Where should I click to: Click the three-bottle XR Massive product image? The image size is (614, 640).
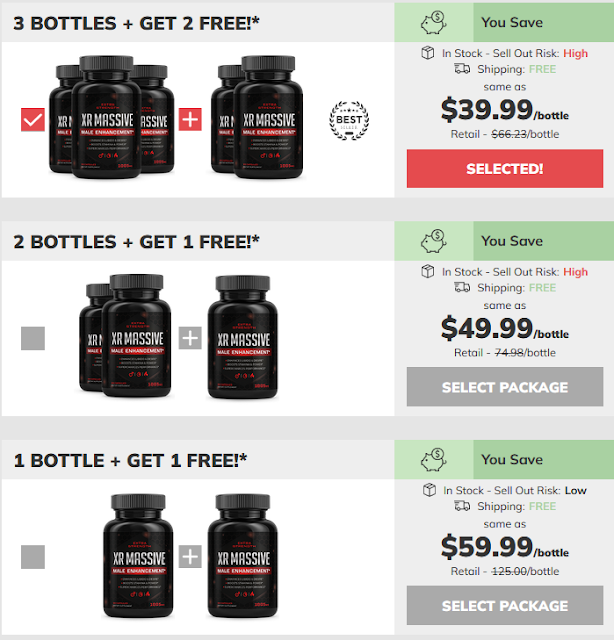[112, 117]
